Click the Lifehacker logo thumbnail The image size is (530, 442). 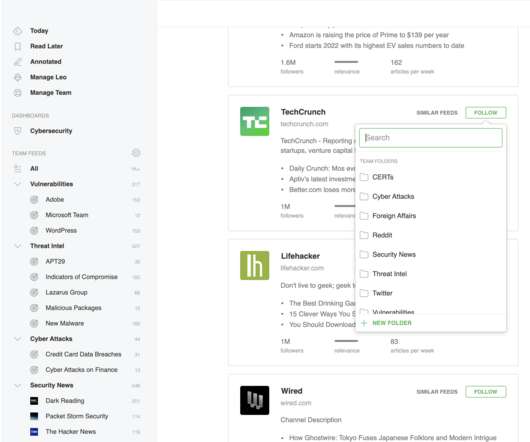point(255,266)
